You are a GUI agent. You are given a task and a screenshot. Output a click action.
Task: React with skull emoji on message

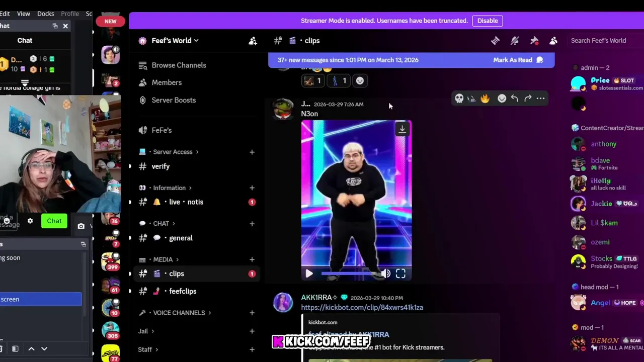[x=459, y=99]
